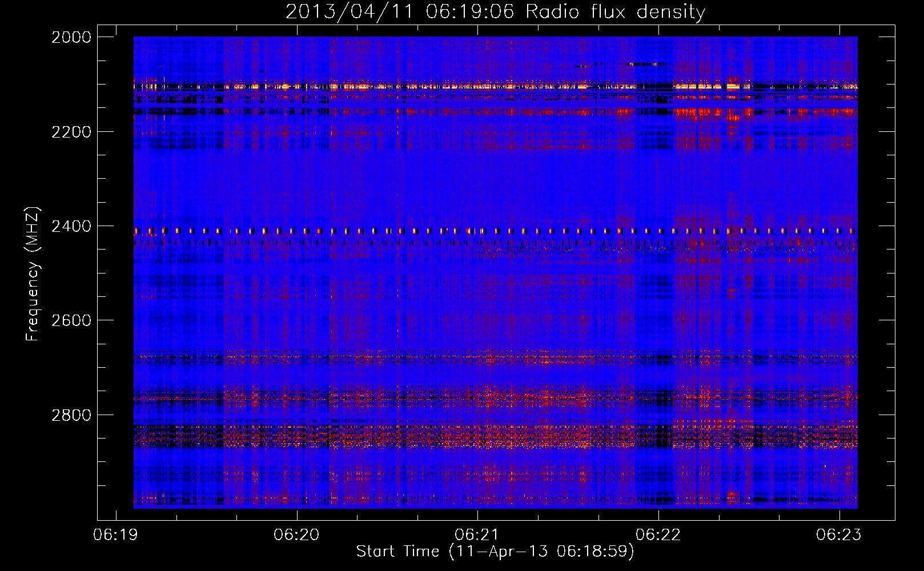Screen dimensions: 924x571
Task: Click the 2600 frequency axis label
Action: tap(71, 320)
